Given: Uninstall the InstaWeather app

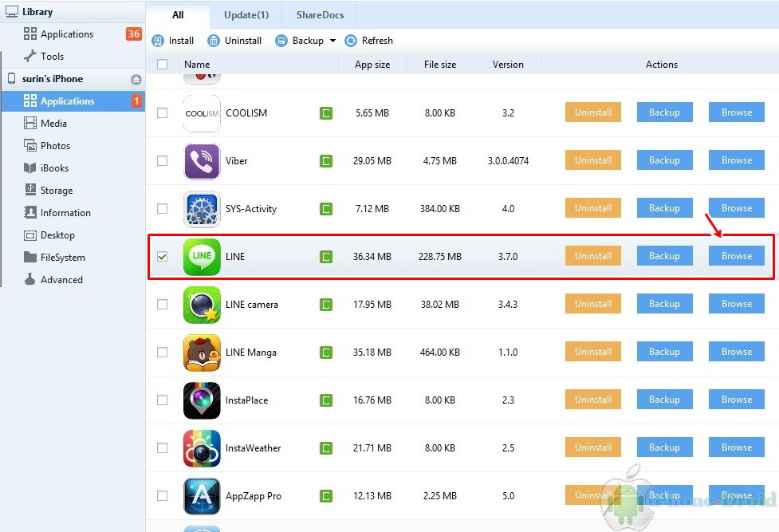Looking at the screenshot, I should pos(593,447).
